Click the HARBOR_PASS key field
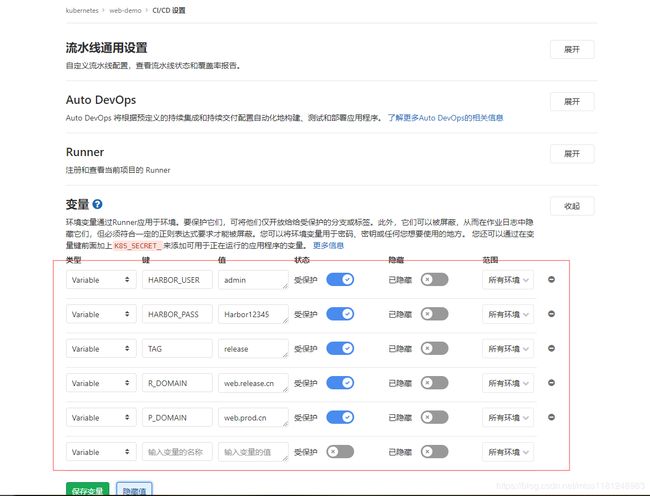This screenshot has width=650, height=496. tap(177, 314)
